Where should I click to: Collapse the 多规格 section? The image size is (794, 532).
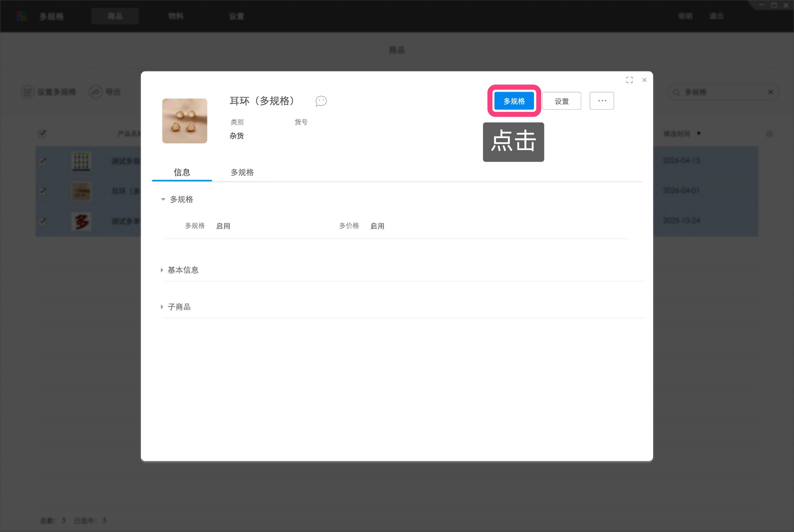click(x=163, y=199)
